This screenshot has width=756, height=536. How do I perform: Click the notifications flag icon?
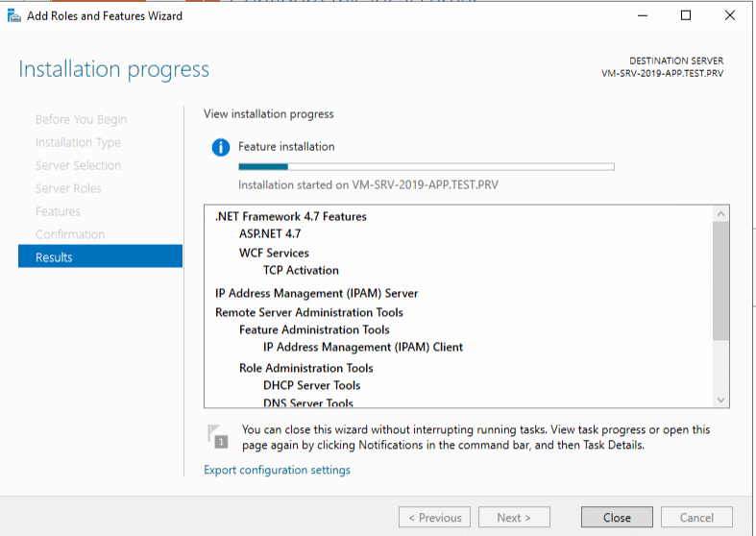tap(217, 436)
